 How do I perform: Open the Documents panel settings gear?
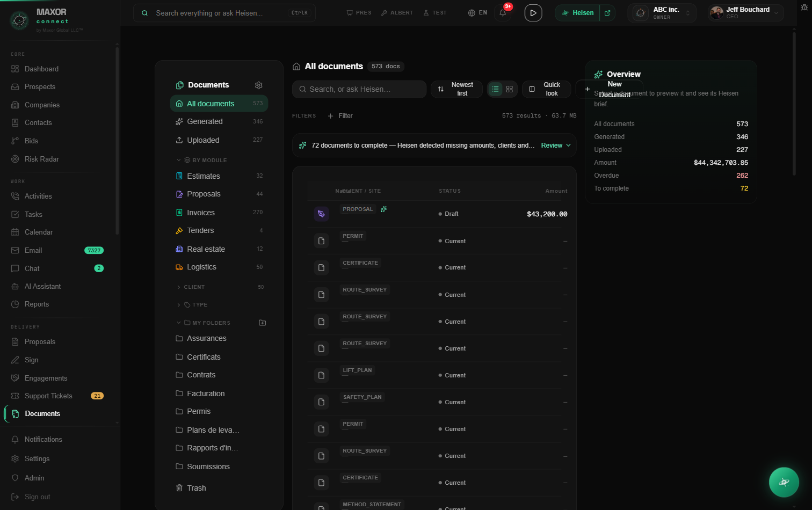point(258,85)
